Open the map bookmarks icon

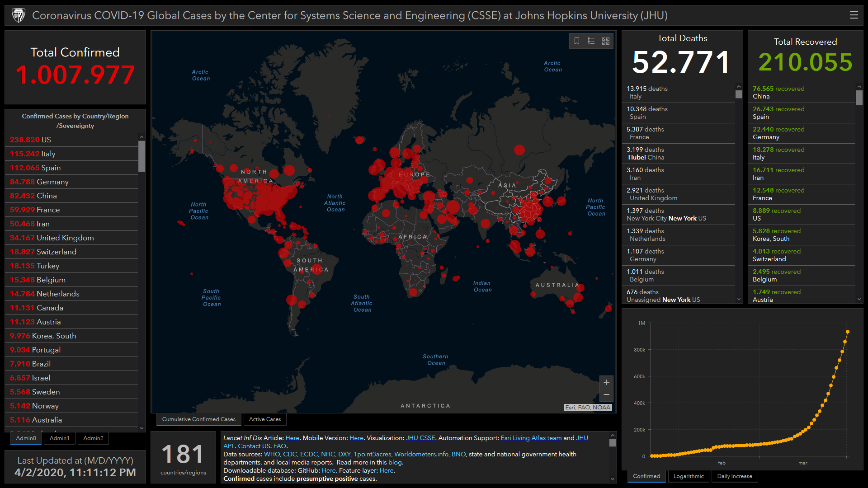(x=577, y=41)
